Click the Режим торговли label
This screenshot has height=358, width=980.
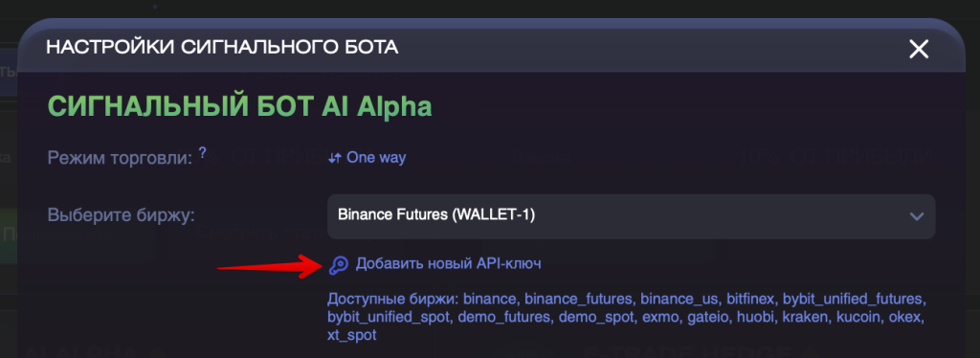tap(120, 158)
